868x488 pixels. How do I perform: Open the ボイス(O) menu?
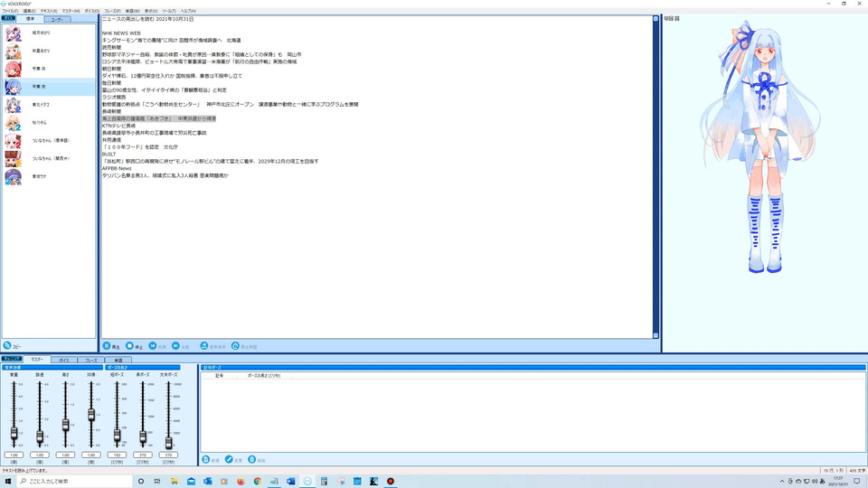pos(92,11)
